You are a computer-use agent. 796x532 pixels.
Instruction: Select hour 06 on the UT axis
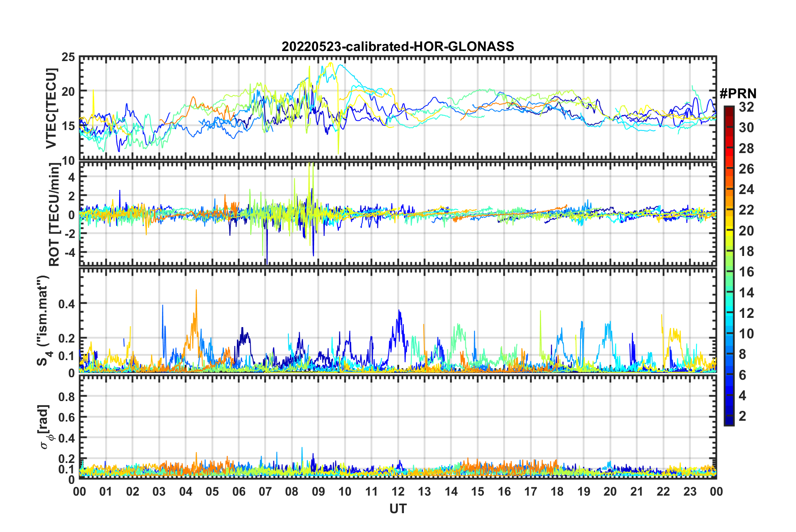click(239, 491)
